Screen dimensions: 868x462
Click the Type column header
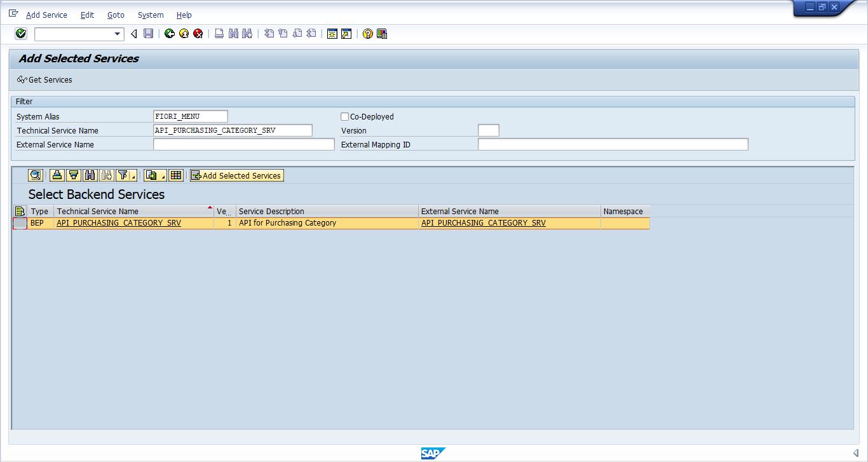coord(41,211)
